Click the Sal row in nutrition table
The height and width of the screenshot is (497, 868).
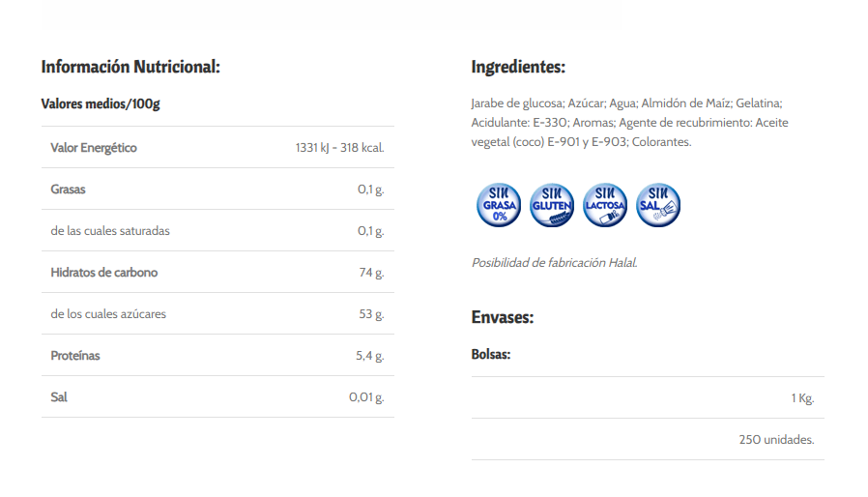pos(217,396)
